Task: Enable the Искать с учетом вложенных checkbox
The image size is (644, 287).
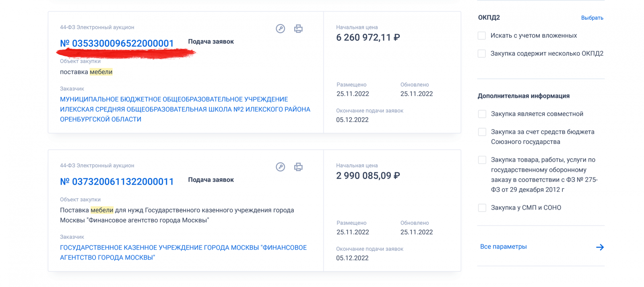Action: 482,35
